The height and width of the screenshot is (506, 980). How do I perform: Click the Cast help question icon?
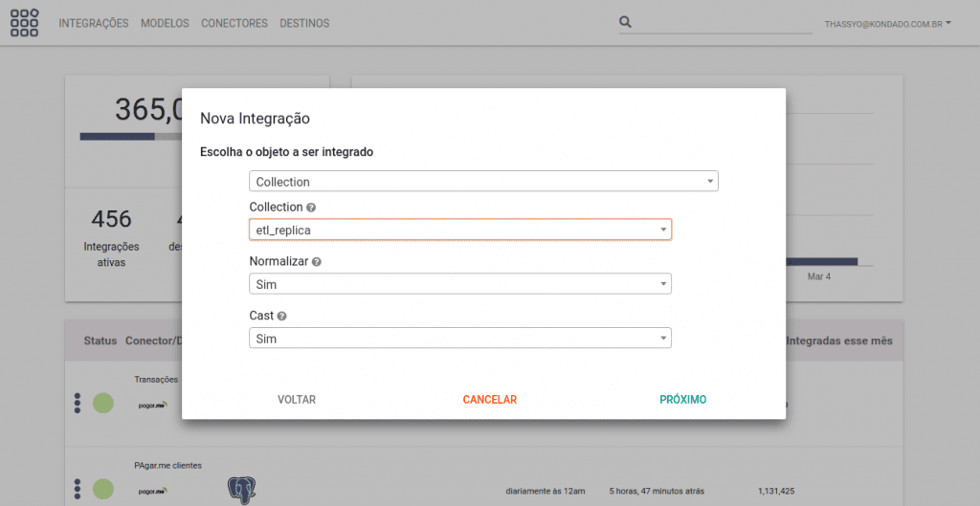click(282, 316)
